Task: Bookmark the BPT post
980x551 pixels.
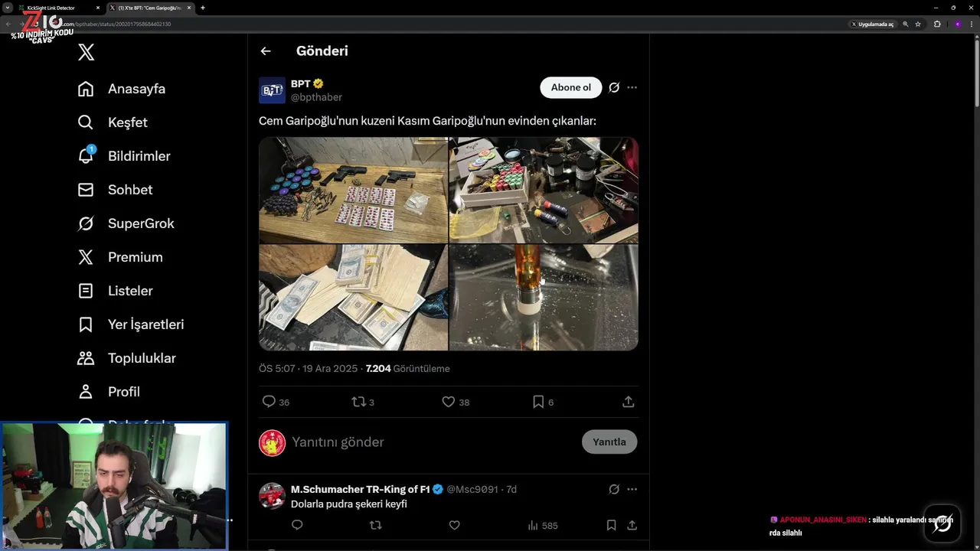Action: [x=538, y=402]
